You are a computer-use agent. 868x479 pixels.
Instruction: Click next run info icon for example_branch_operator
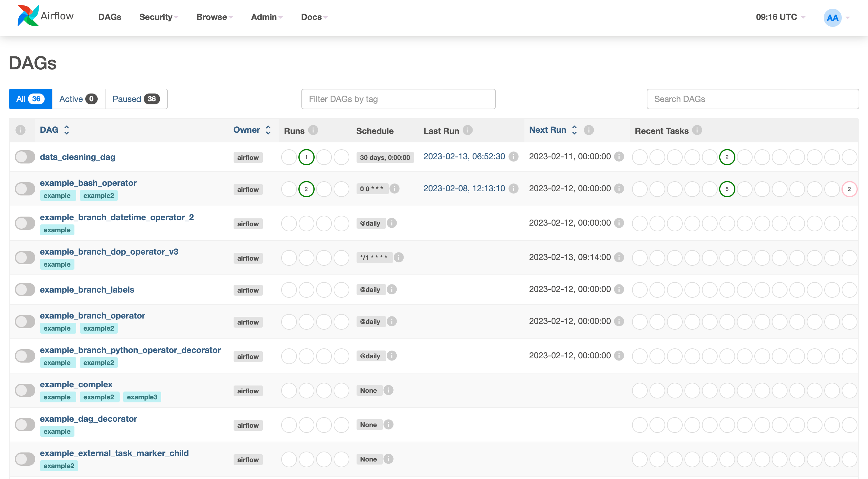click(619, 322)
